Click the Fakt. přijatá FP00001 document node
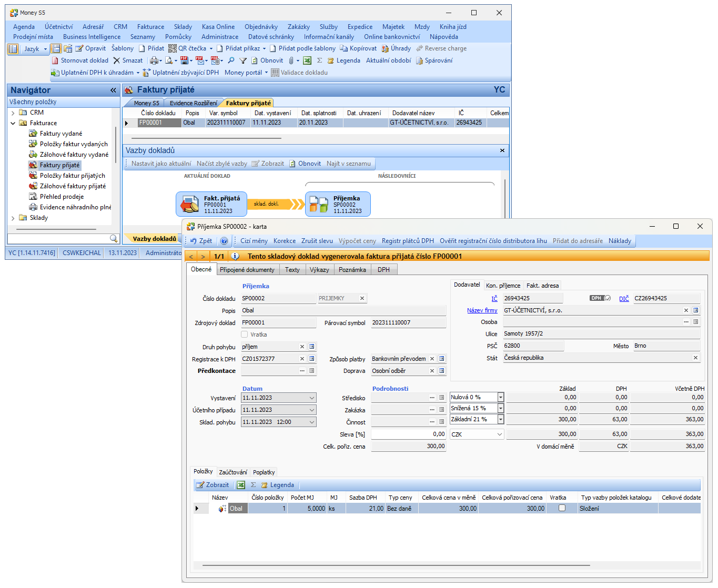 pyautogui.click(x=211, y=204)
